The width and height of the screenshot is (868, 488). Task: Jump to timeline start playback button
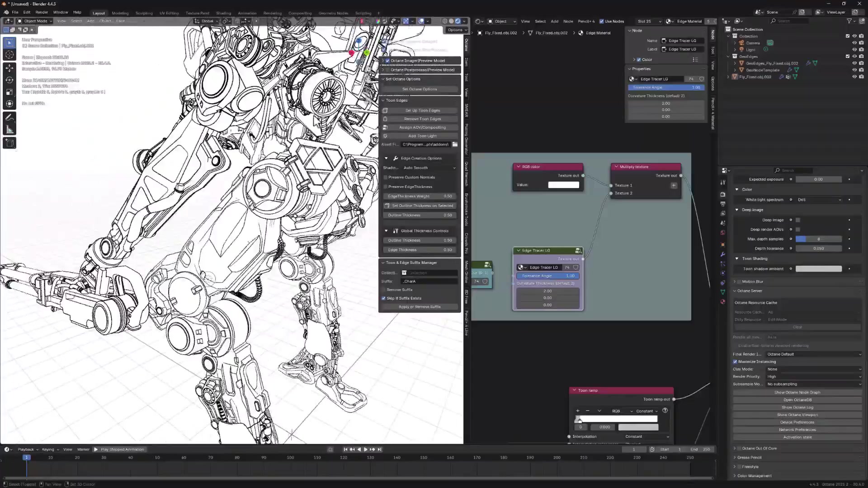[x=345, y=449]
